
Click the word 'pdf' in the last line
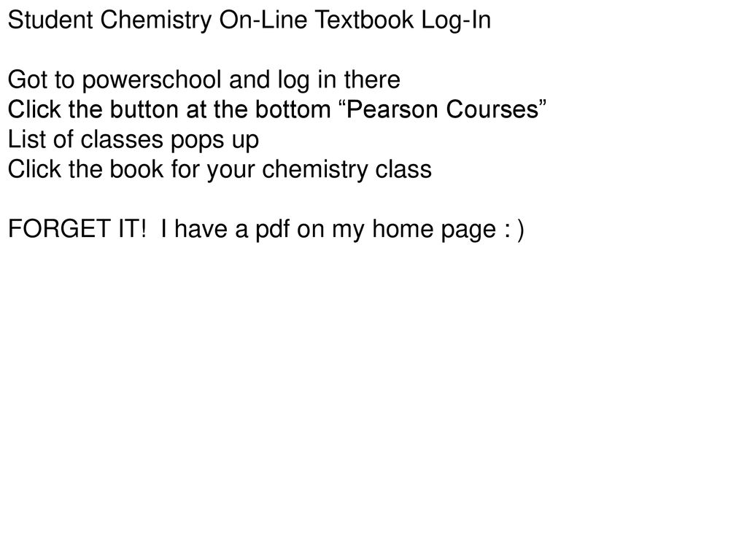coord(273,230)
